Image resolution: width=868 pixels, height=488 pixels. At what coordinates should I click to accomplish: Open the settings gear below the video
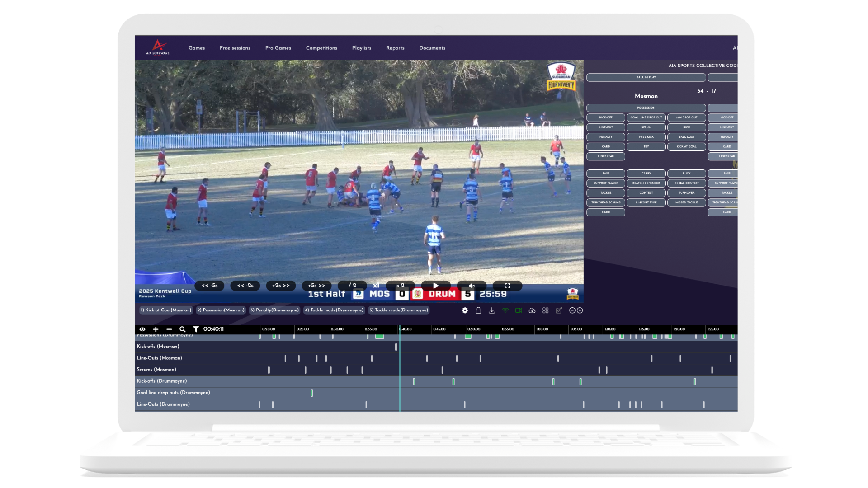(x=465, y=310)
